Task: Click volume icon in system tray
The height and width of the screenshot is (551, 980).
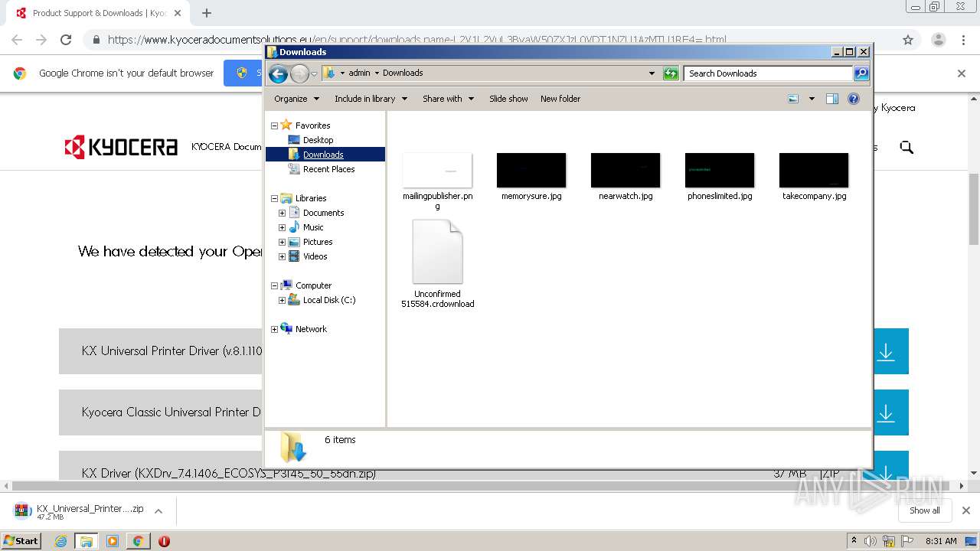Action: (x=871, y=541)
